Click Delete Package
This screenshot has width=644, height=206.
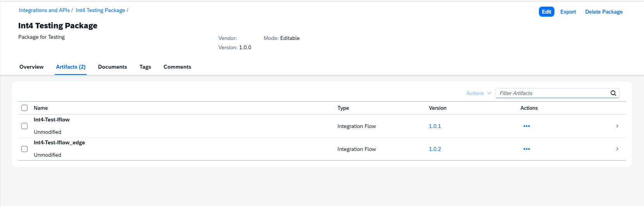point(604,12)
